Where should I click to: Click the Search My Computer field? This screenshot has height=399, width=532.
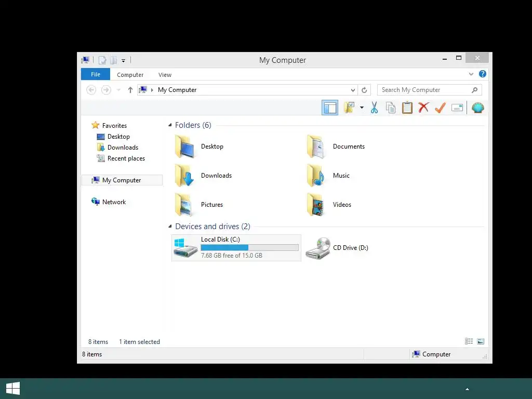coord(429,90)
